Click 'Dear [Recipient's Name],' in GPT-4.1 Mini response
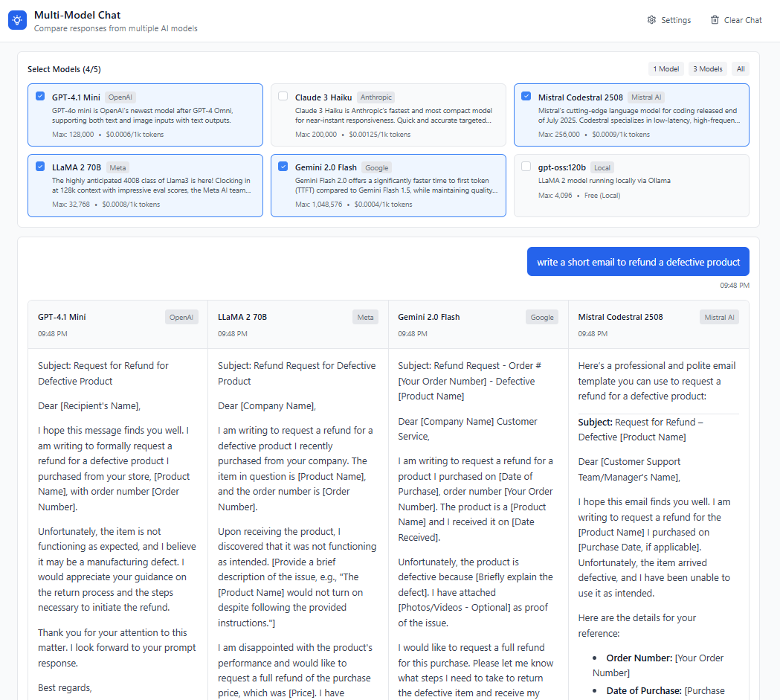 coord(89,406)
